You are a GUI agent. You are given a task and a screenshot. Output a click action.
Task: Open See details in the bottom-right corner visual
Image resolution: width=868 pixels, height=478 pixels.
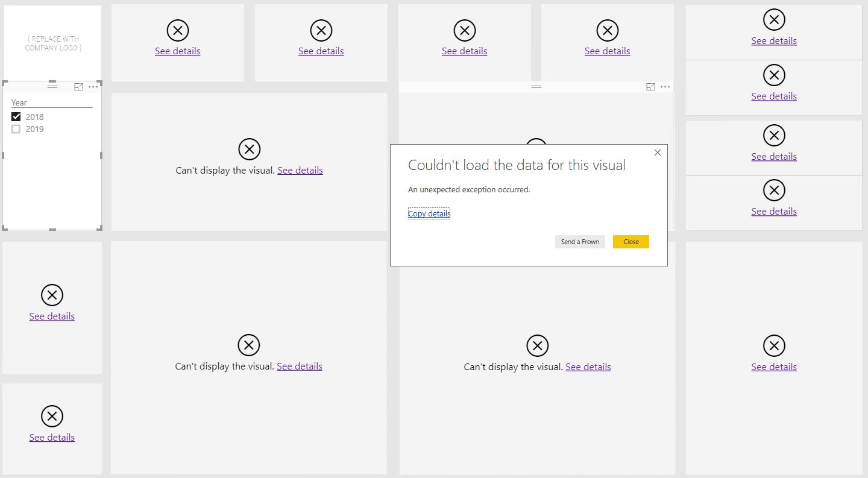tap(774, 367)
